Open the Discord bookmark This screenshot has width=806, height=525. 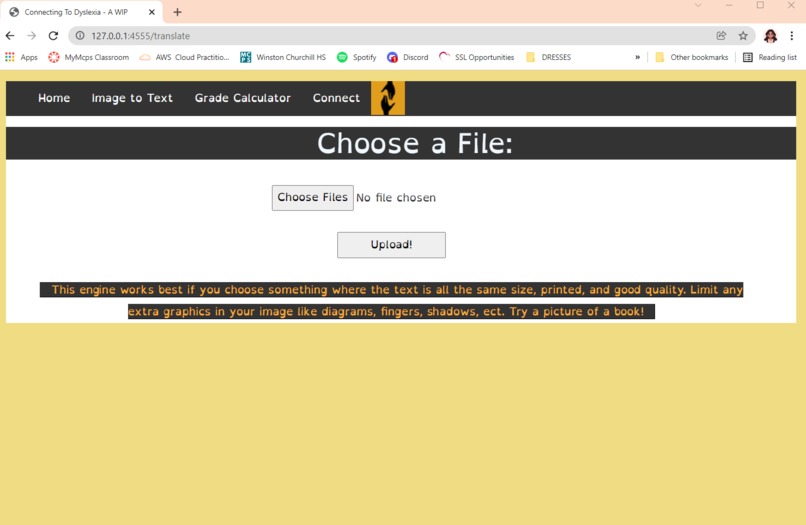[x=408, y=57]
